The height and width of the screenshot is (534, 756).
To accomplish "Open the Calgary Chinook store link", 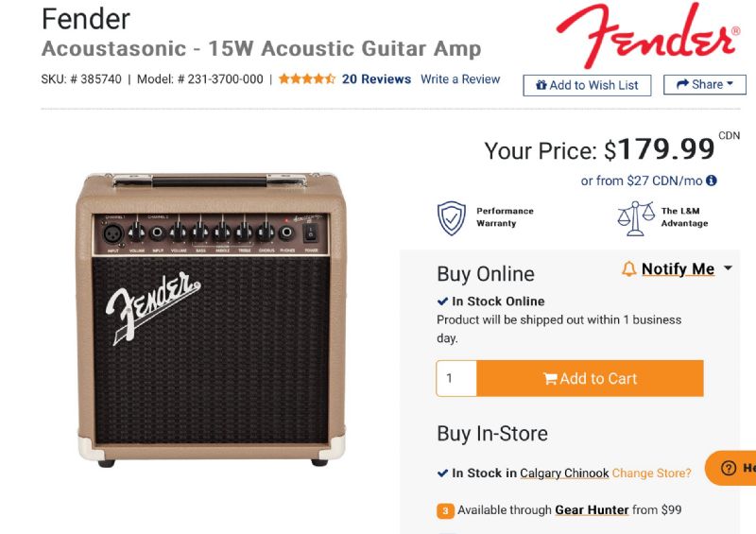I will coord(564,473).
